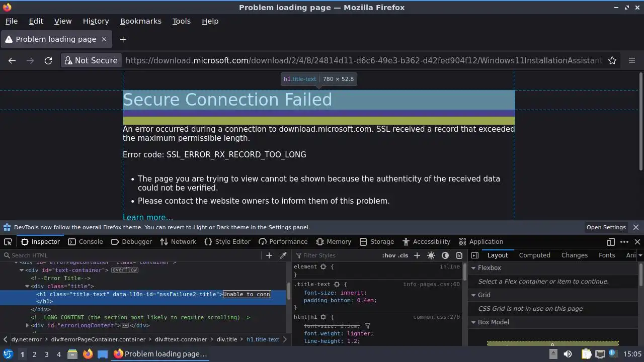Open the Bookmarks menu
Viewport: 644px width, 362px height.
coord(140,21)
